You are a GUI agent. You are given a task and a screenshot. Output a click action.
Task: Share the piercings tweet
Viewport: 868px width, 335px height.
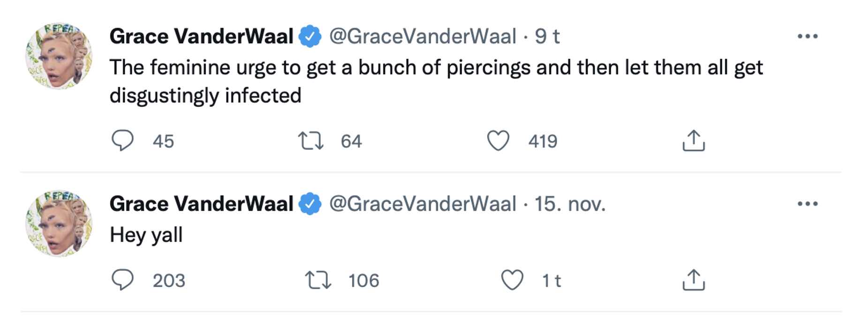(694, 141)
